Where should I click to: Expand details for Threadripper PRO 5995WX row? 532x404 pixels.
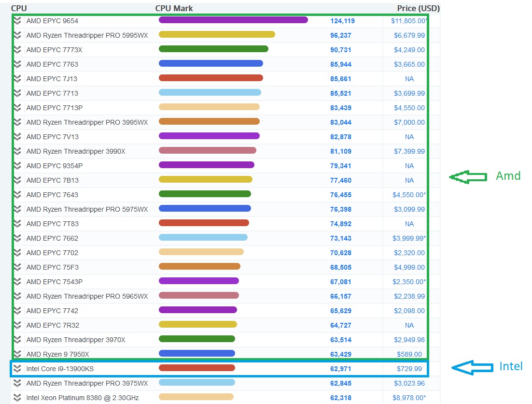18,35
